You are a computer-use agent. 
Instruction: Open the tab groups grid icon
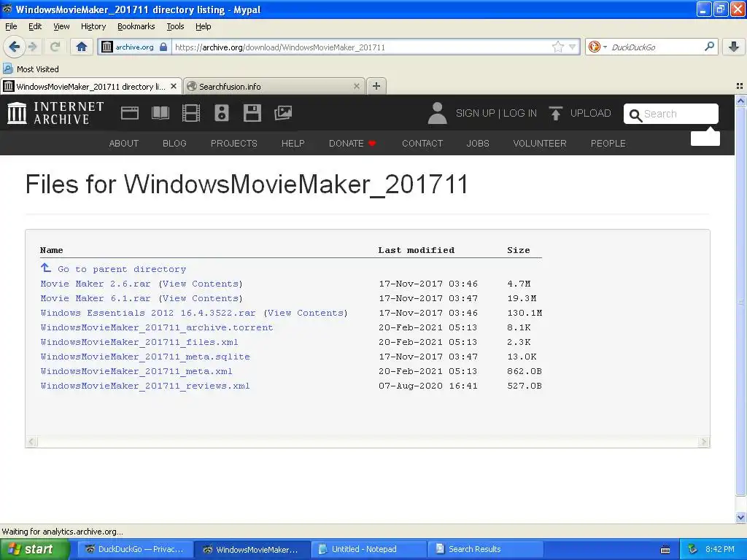(x=740, y=86)
